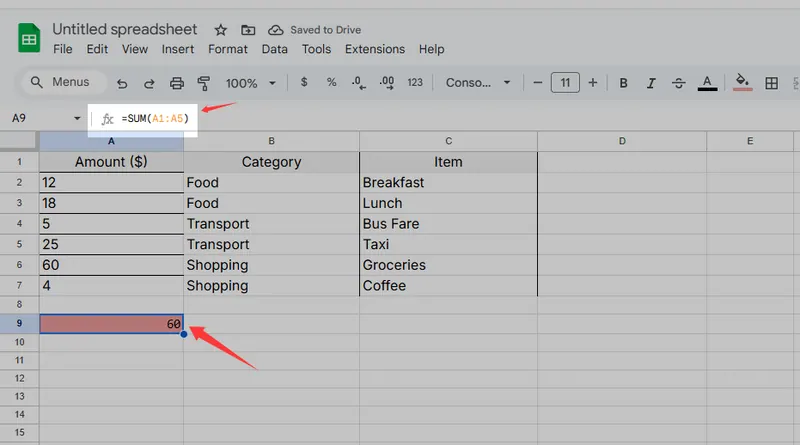
Task: Open the Extensions menu
Action: [375, 49]
